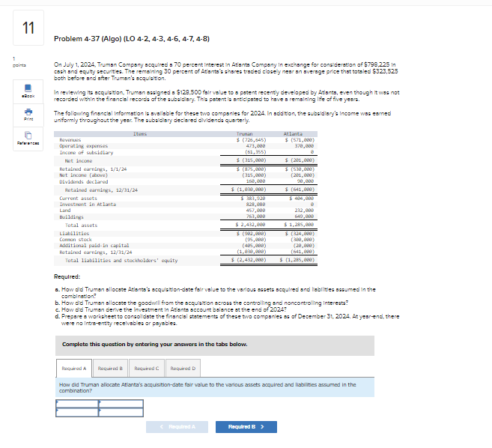Click the 'Additional paid-in capital' row label

[94, 246]
